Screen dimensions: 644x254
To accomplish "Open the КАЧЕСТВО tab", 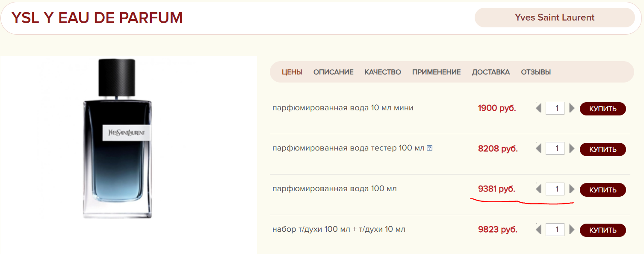I will pyautogui.click(x=383, y=72).
